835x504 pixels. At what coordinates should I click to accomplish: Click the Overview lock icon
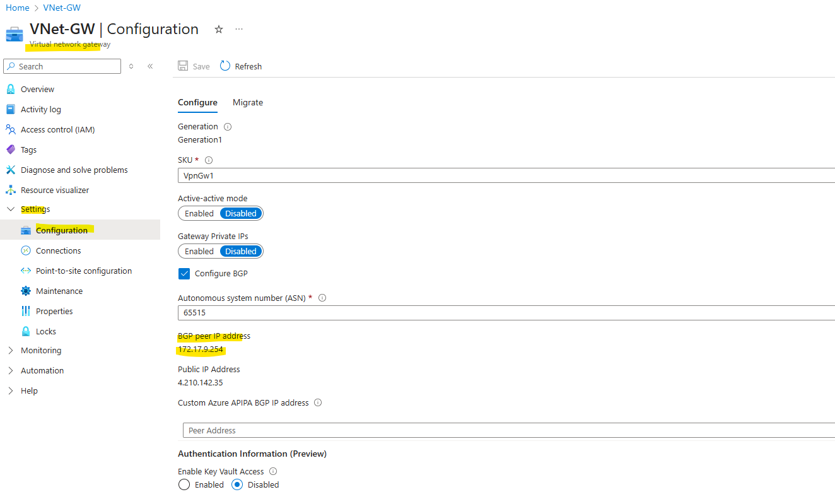tap(10, 89)
